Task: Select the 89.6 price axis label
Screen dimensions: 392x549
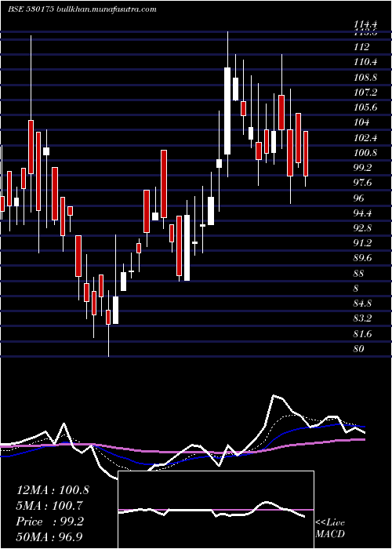Action: (363, 258)
